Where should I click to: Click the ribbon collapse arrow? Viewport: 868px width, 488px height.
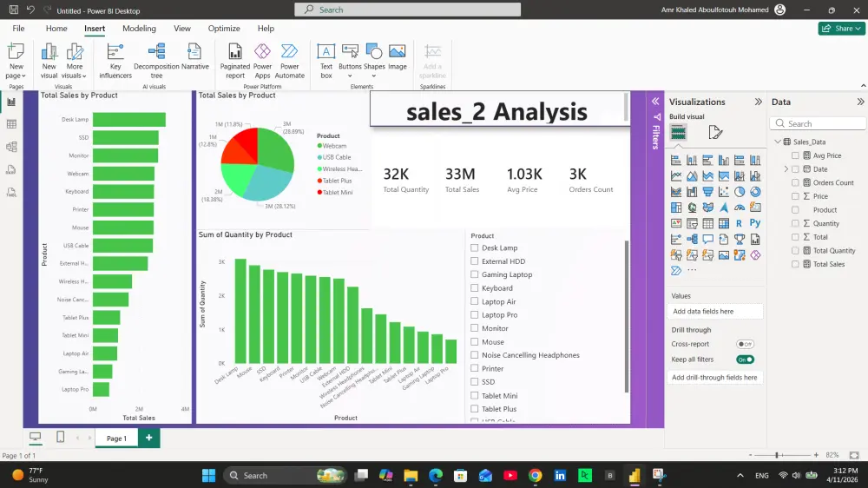click(863, 86)
